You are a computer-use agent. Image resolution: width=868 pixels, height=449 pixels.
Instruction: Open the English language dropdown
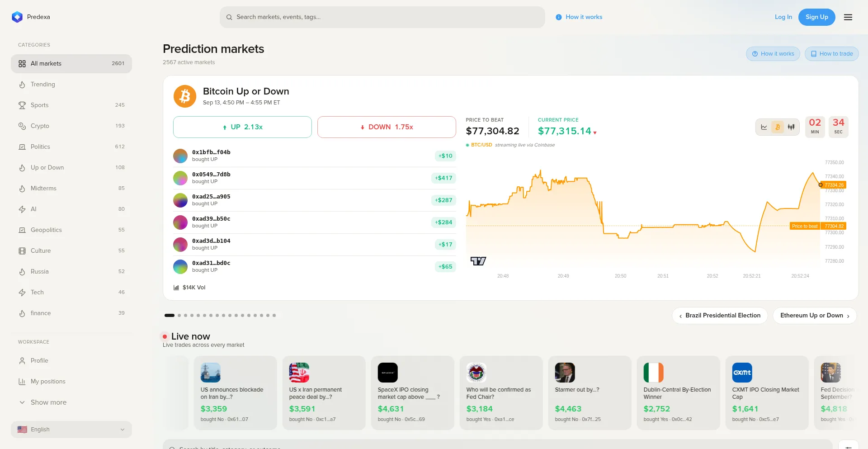[x=71, y=430]
